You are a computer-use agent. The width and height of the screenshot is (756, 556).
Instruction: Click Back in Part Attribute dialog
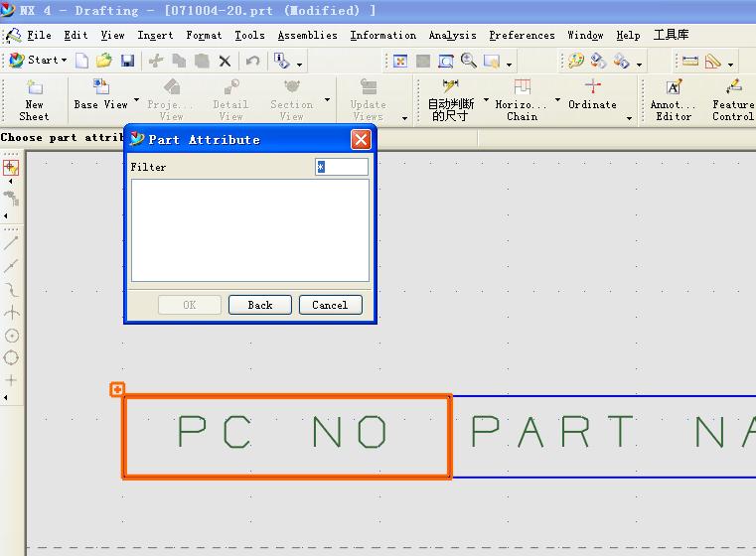tap(260, 305)
